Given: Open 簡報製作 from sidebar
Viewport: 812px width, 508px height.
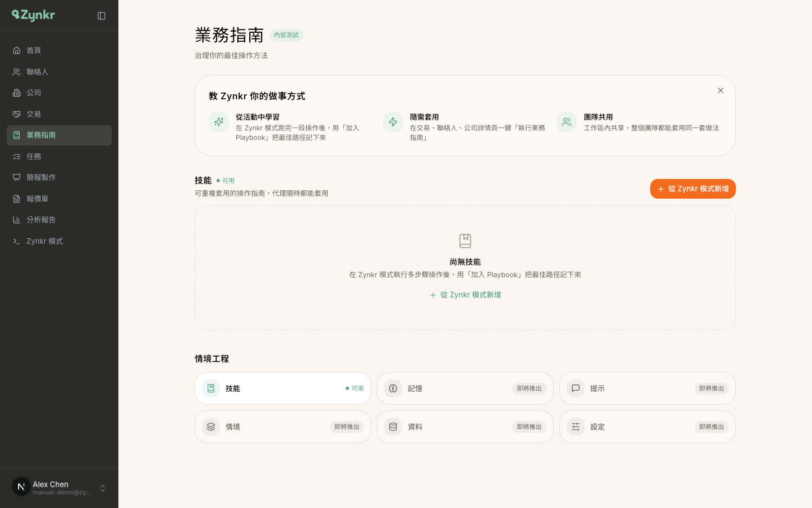Looking at the screenshot, I should [59, 177].
